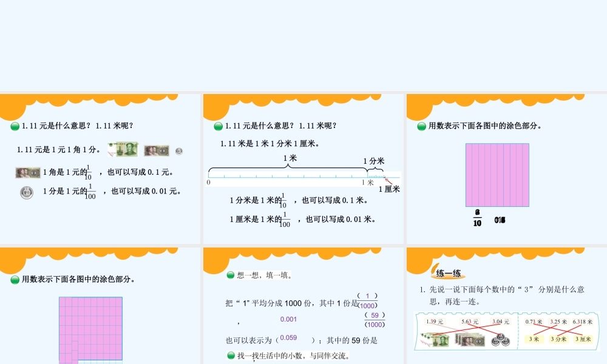Image resolution: width=607 pixels, height=364 pixels.
Task: Click the 1 jiao banknote beside the green 1 yuan note
Action: (157, 150)
